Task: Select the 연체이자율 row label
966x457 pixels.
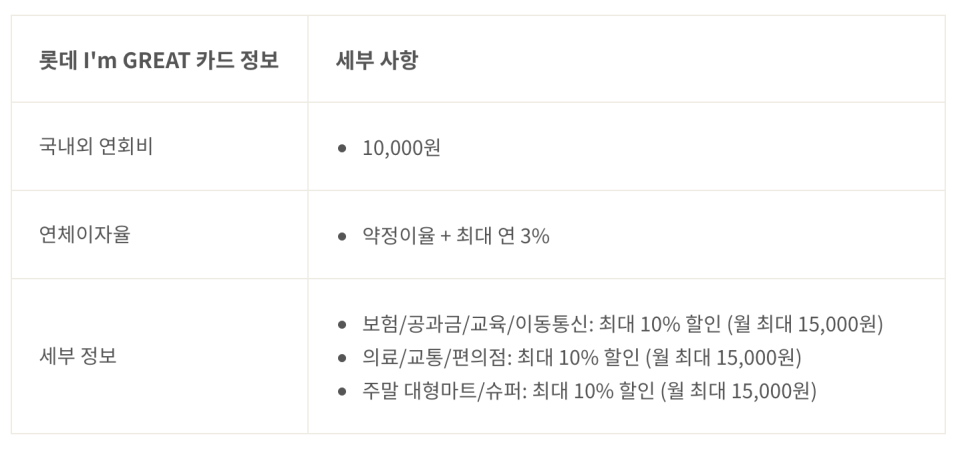Action: pyautogui.click(x=84, y=235)
